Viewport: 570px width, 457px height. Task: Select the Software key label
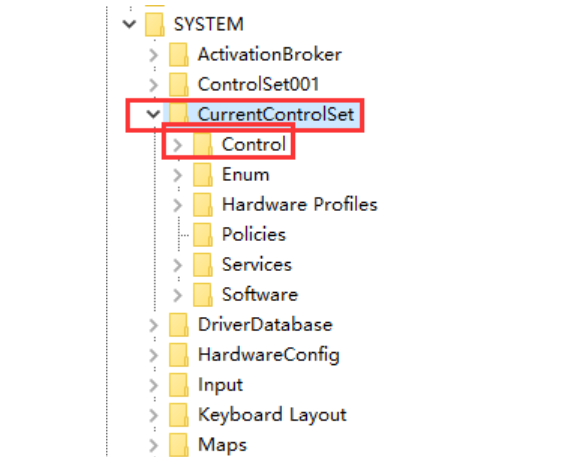pos(260,294)
